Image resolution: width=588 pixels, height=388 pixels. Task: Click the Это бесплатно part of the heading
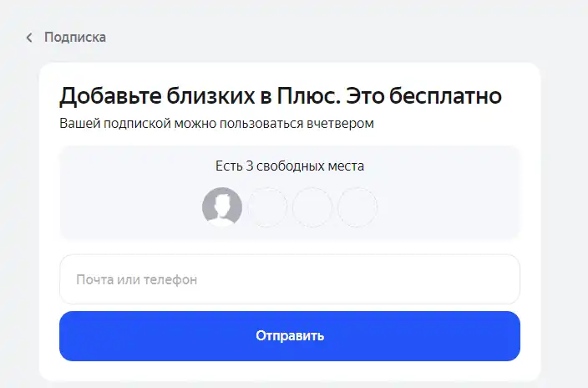[x=423, y=95]
